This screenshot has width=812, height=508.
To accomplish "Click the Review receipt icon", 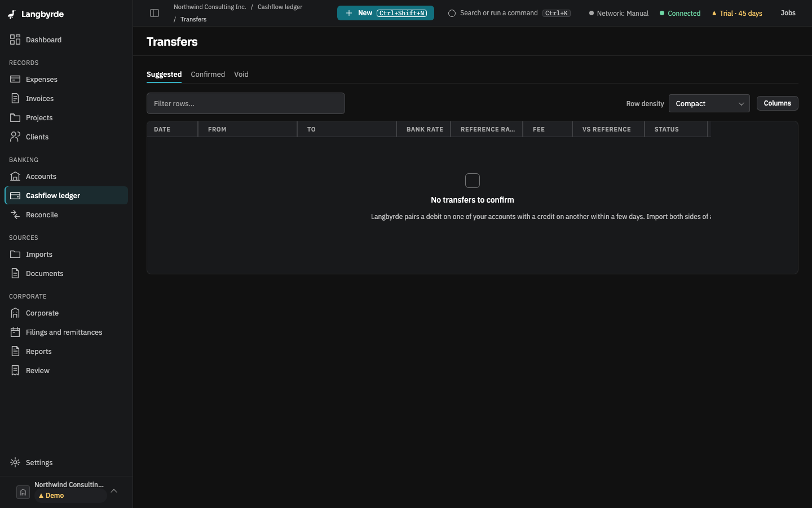I will [15, 370].
